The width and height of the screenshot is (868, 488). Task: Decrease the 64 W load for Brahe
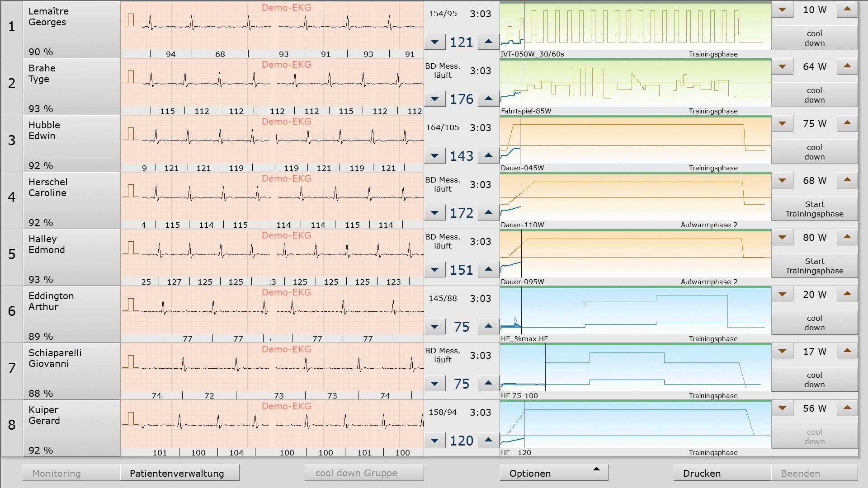coord(782,66)
